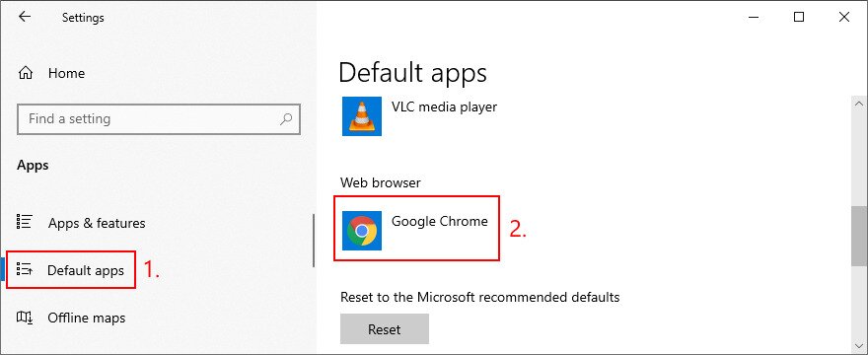Click the Offline maps map icon
868x355 pixels.
(25, 318)
